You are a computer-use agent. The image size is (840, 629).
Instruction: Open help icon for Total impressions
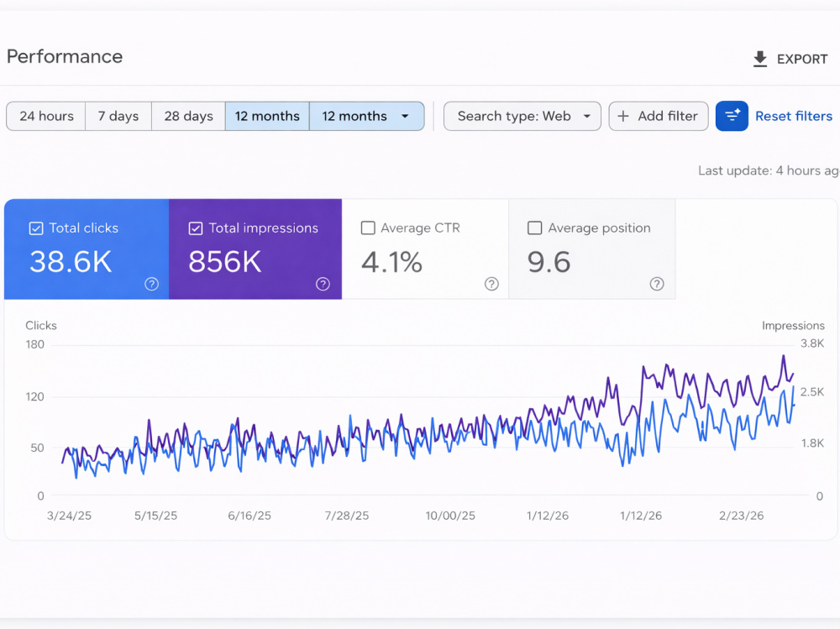pos(323,284)
